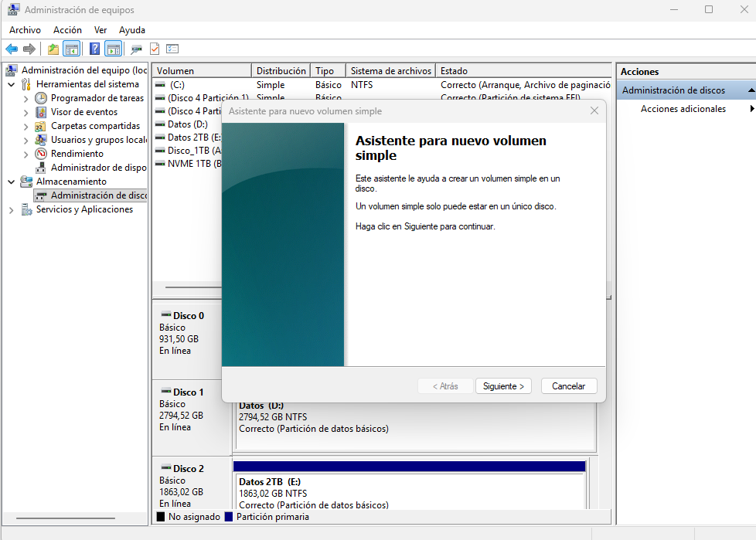This screenshot has height=540, width=756.
Task: Click the checkmark document toolbar icon
Action: click(x=155, y=49)
